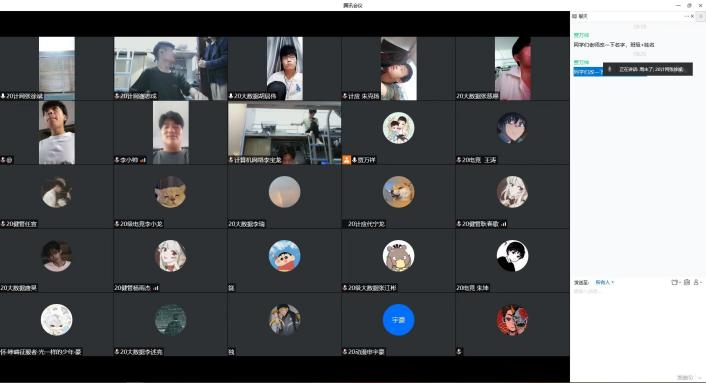Click the Tencent Meeting window title text
This screenshot has width=706, height=383.
[353, 5]
